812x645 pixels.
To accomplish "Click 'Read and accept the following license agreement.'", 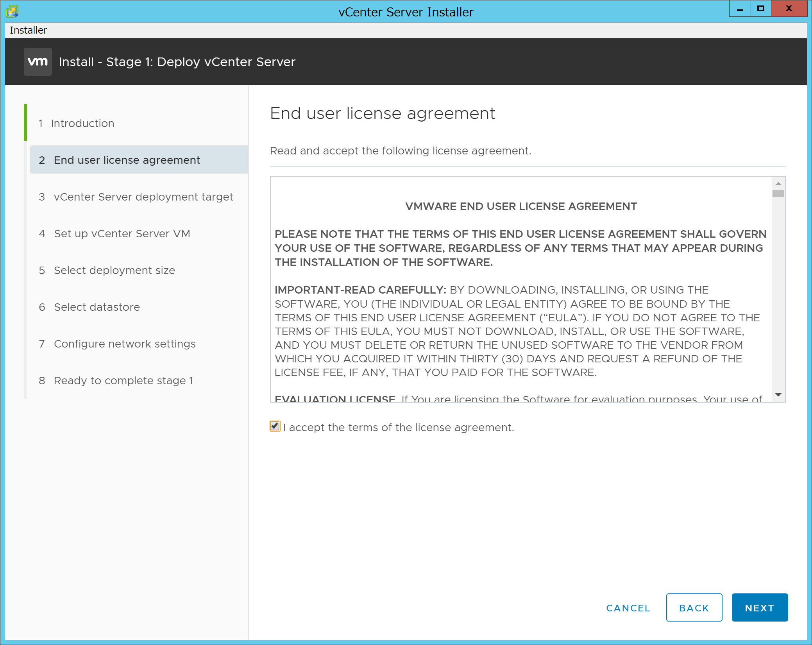I will click(401, 151).
